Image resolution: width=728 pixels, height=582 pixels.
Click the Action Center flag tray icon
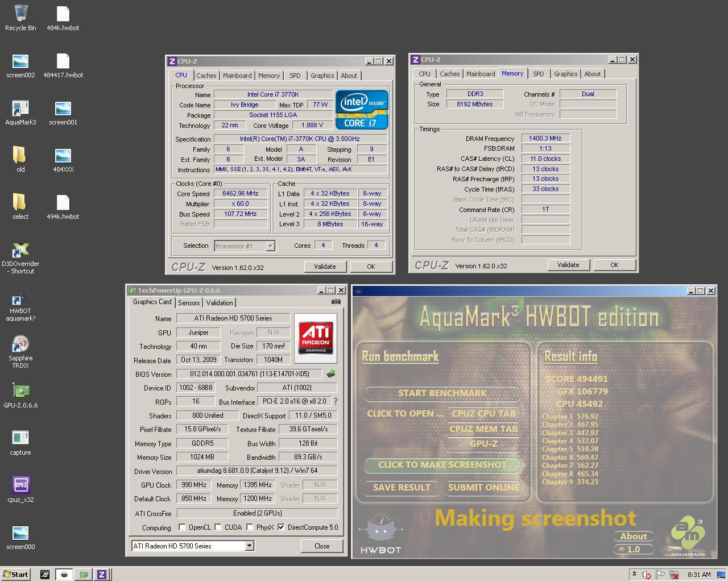pos(660,575)
